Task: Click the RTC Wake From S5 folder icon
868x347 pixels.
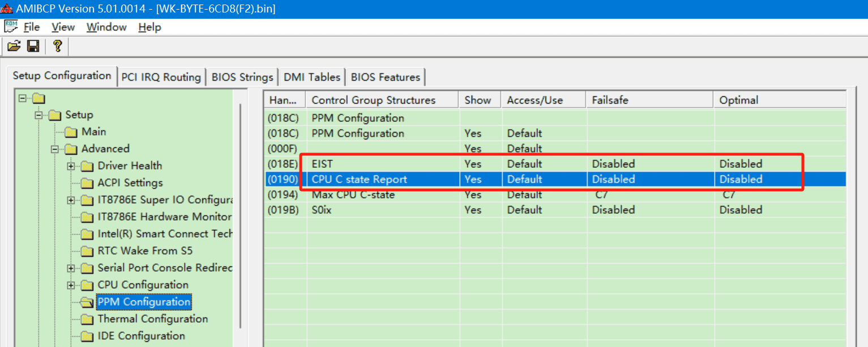Action: coord(87,251)
